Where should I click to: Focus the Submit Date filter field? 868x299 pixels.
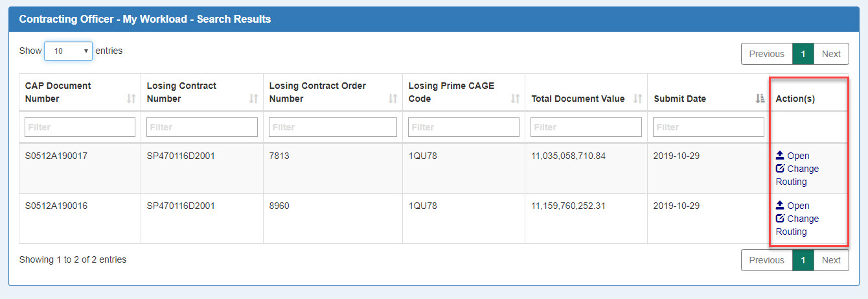(x=708, y=127)
